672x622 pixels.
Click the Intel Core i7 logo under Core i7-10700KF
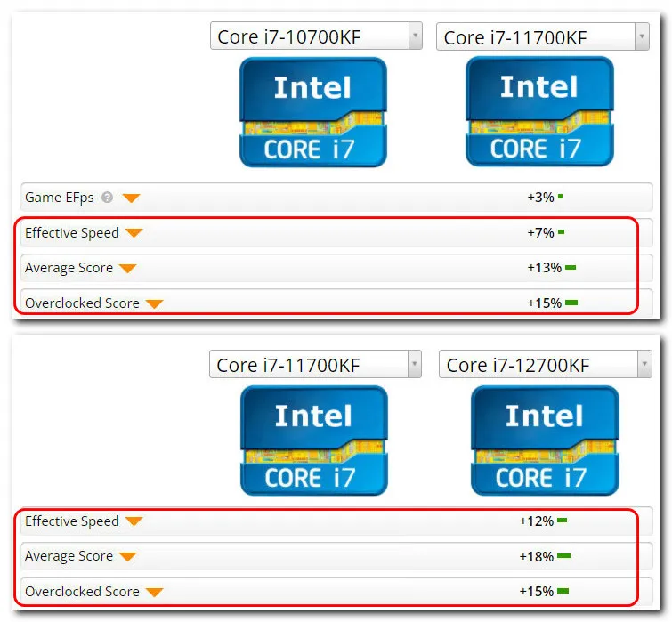click(x=312, y=112)
